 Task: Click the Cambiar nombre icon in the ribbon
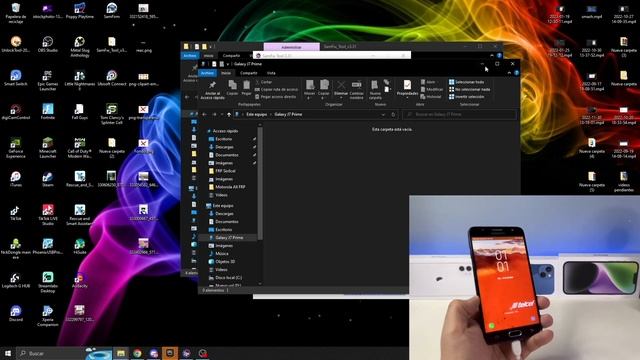coord(356,89)
